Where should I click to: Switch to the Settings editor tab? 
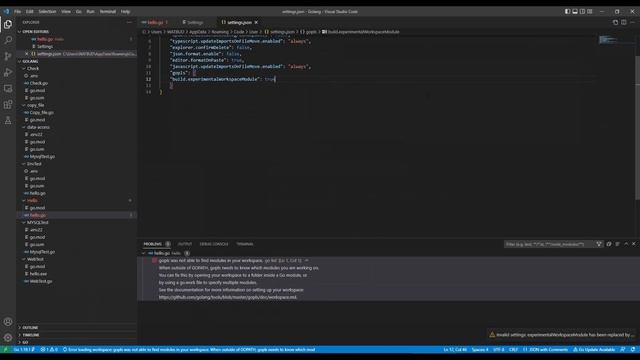pyautogui.click(x=195, y=22)
